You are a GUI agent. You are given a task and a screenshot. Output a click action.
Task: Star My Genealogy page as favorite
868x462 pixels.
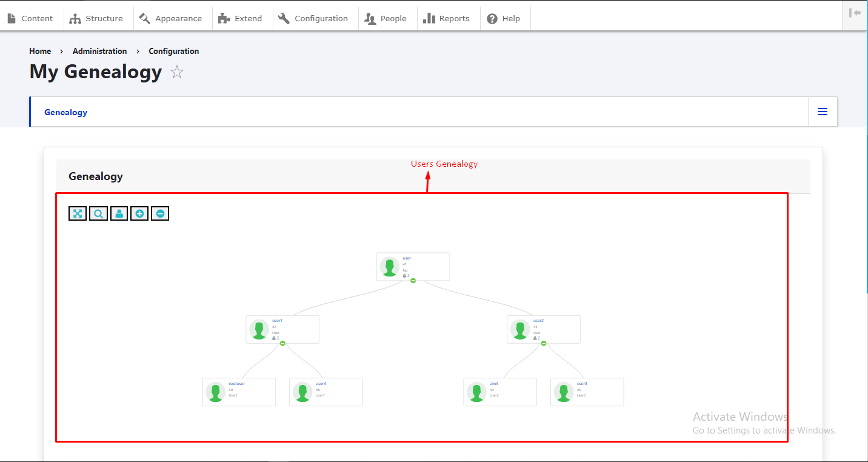(176, 73)
